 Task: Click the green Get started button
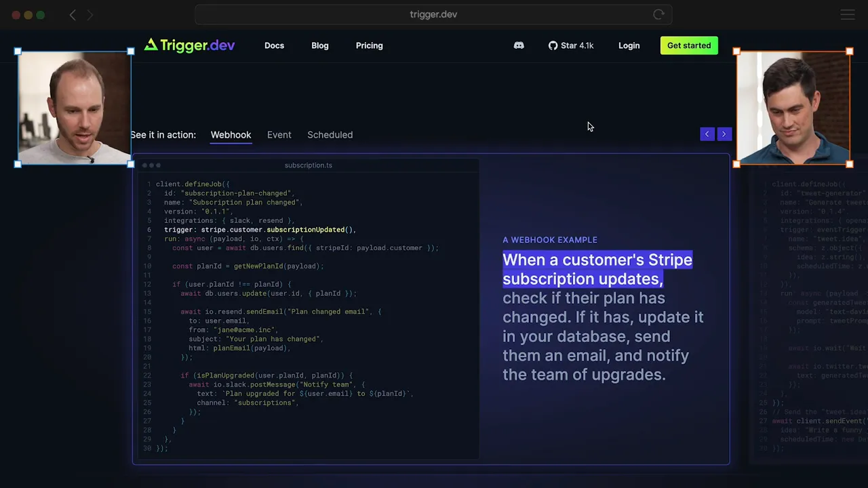tap(689, 45)
